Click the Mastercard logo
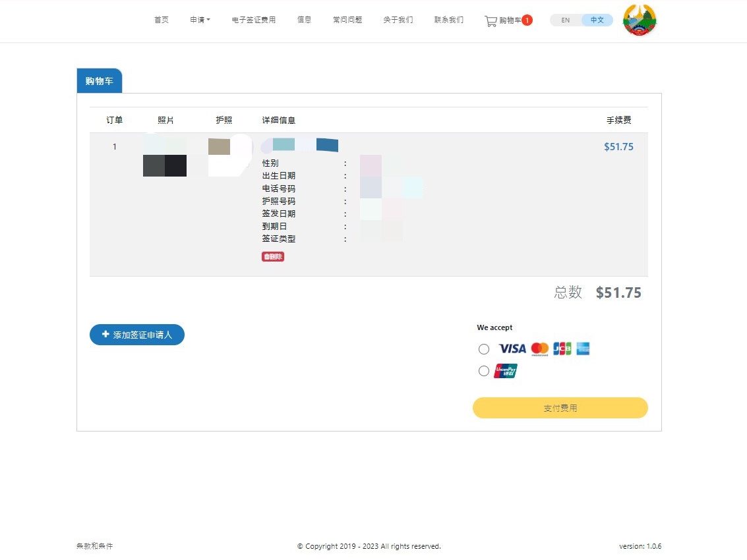Image resolution: width=747 pixels, height=560 pixels. coord(540,349)
